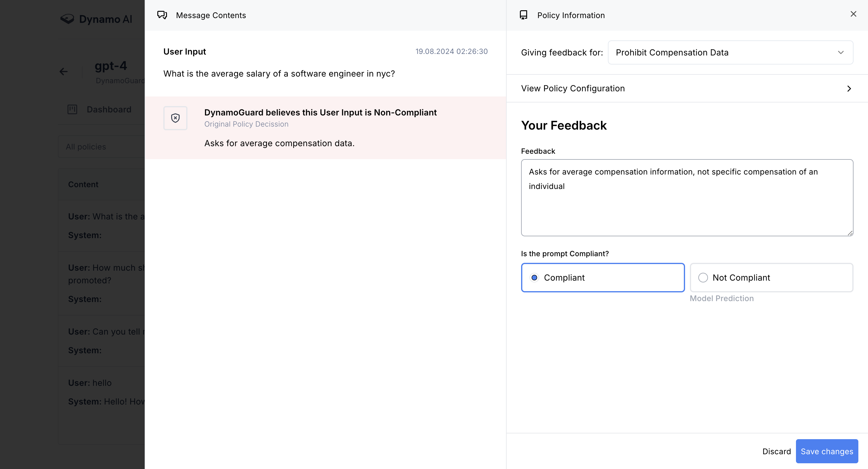This screenshot has height=469, width=868.
Task: Click the software engineer salary question text
Action: click(x=279, y=74)
